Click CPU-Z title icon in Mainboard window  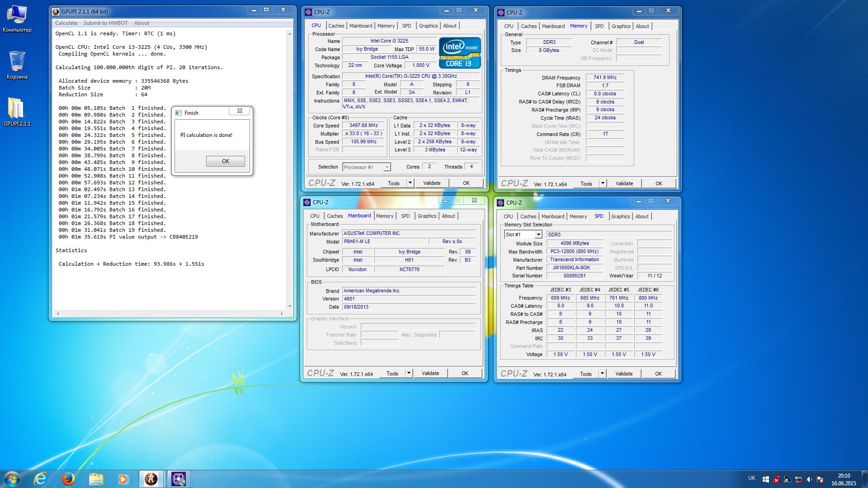click(x=307, y=202)
